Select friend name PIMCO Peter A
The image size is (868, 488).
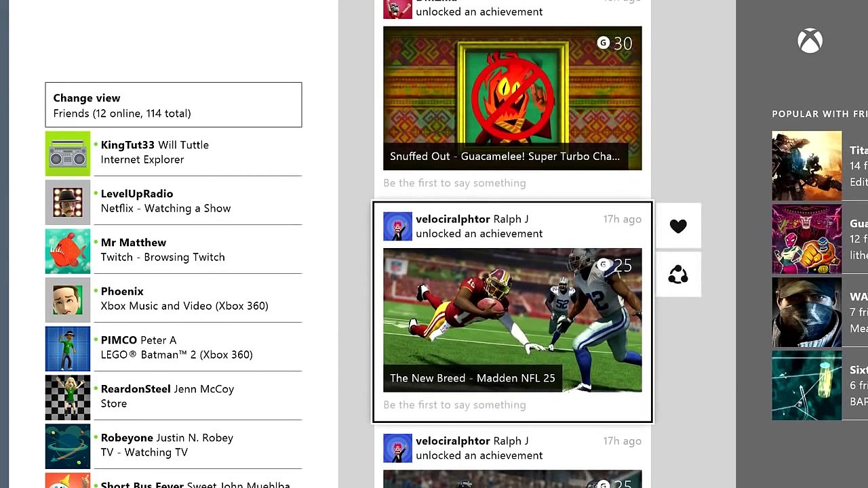pyautogui.click(x=138, y=340)
